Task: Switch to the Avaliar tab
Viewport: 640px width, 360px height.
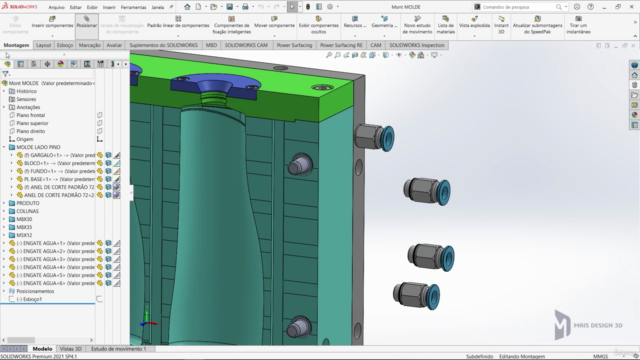Action: click(x=114, y=45)
